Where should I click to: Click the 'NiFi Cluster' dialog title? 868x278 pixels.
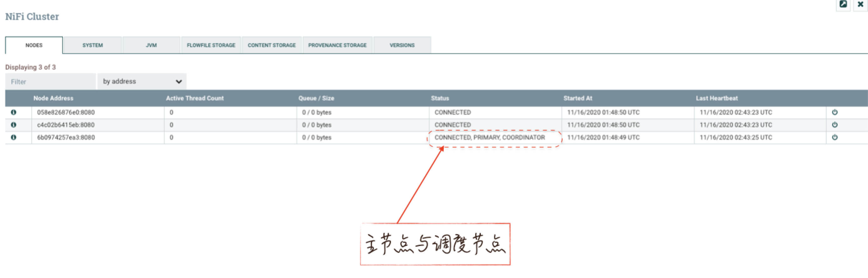coord(32,17)
